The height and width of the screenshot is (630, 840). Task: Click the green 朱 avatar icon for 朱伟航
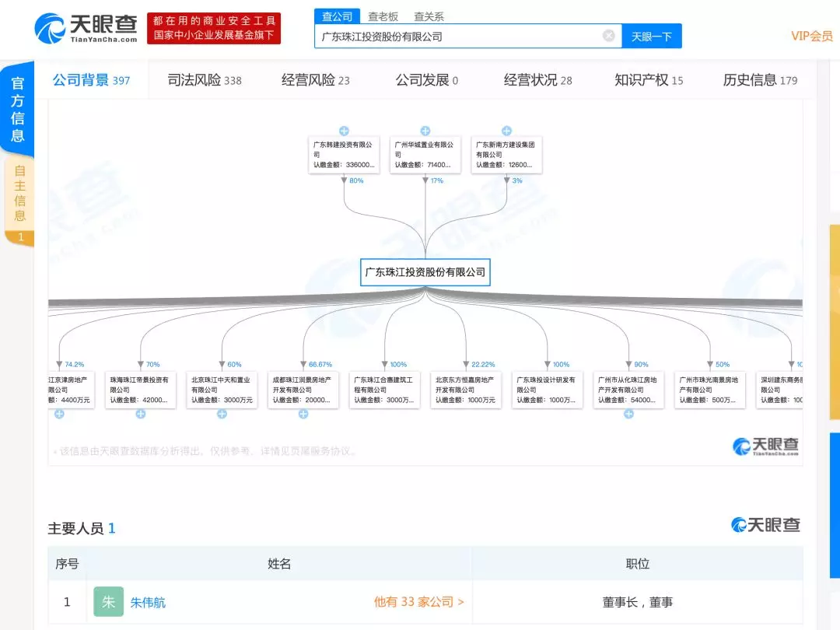pyautogui.click(x=107, y=601)
